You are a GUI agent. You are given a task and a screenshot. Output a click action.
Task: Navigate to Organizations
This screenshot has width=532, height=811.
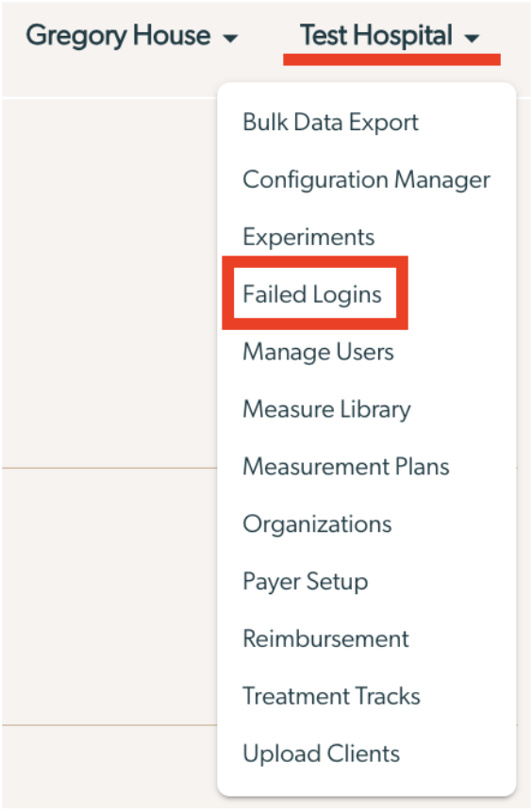(317, 524)
